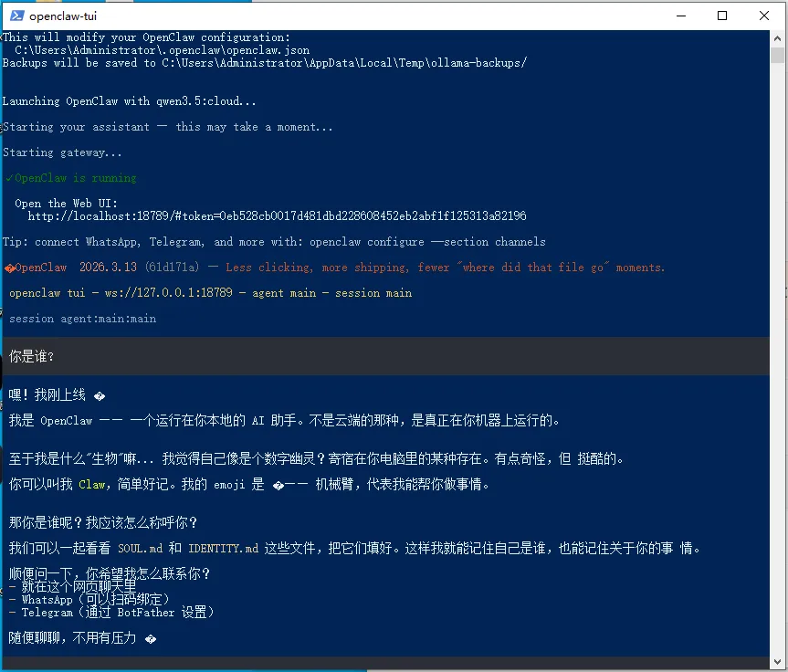
Task: Click the localhost:18789 Web UI URL
Action: (x=277, y=216)
